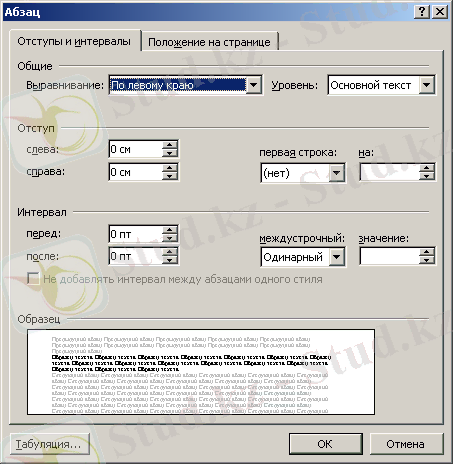Increase spacing before (перед) value

pos(170,230)
